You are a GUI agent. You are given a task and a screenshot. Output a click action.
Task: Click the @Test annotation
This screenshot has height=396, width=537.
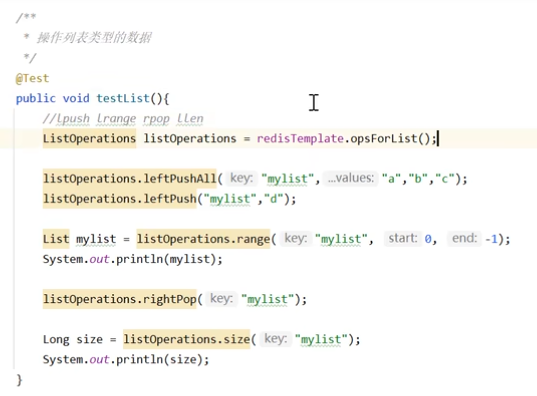click(33, 78)
